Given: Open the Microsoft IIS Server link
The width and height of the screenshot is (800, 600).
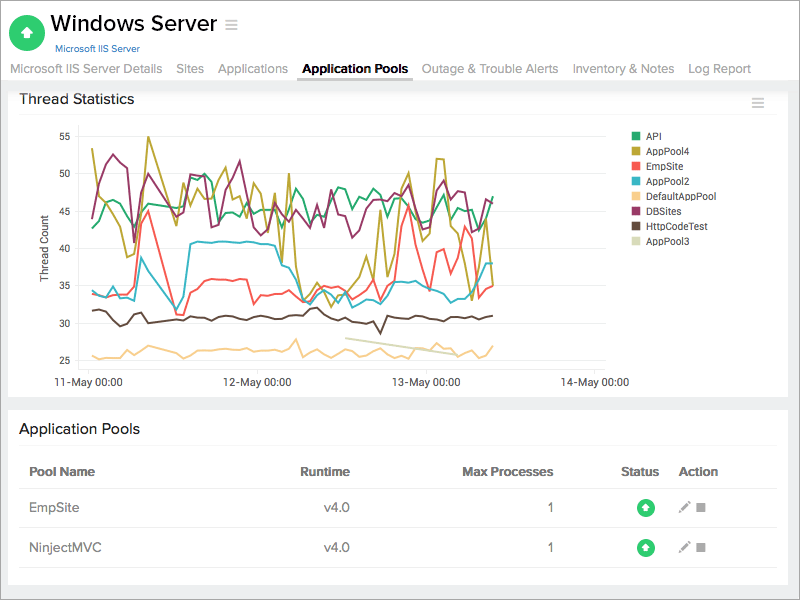Looking at the screenshot, I should pyautogui.click(x=97, y=48).
